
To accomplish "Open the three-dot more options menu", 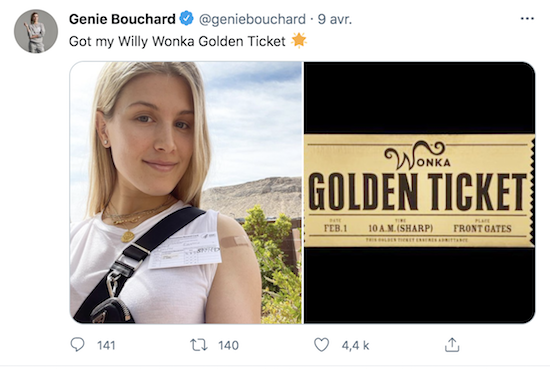I will tap(527, 19).
